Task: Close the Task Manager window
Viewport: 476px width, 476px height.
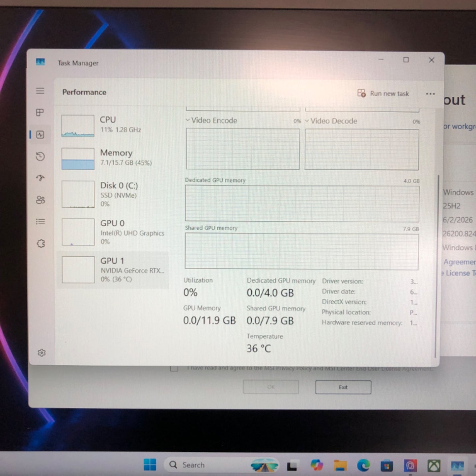Action: pos(432,60)
